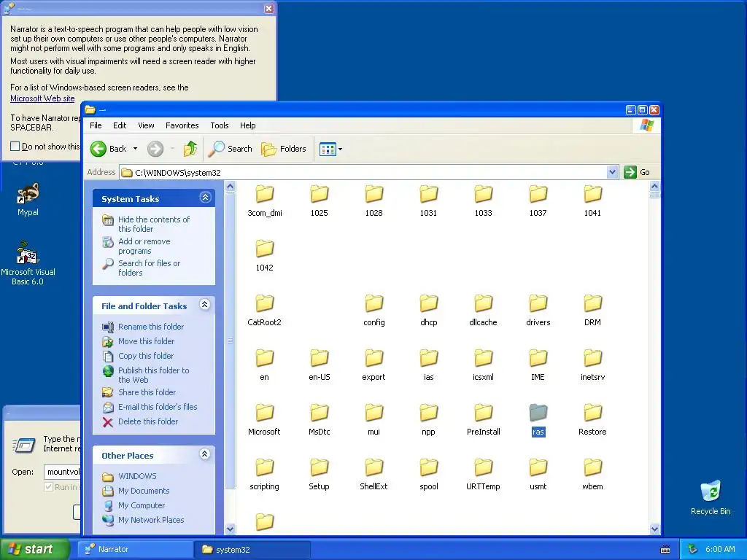Toggle the Folders pane button

point(284,149)
